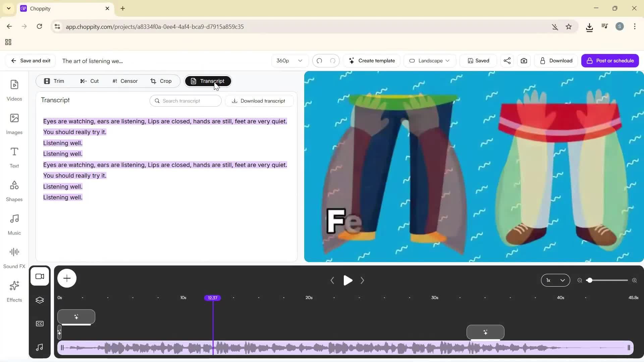Open the Images panel
This screenshot has width=644, height=362.
[x=14, y=123]
